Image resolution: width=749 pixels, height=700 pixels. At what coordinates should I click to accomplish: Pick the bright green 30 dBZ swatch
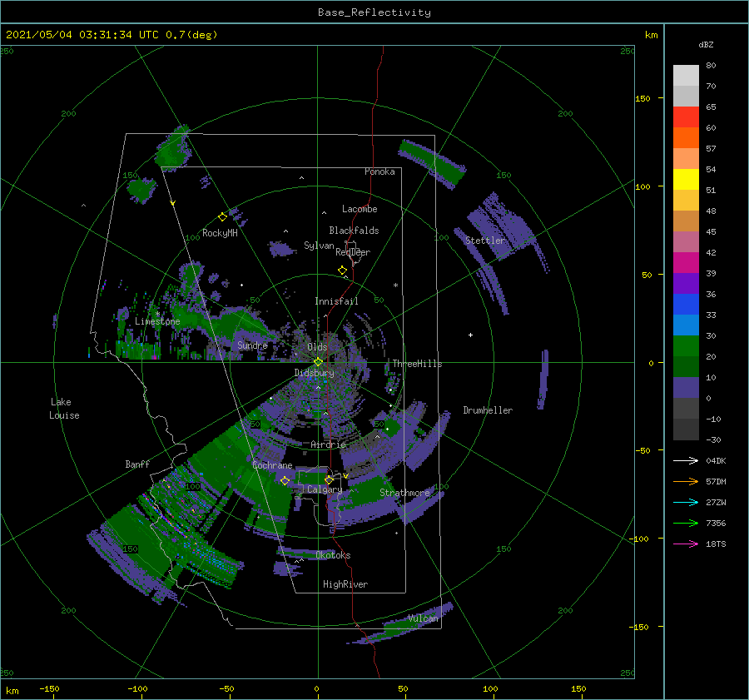pos(686,345)
